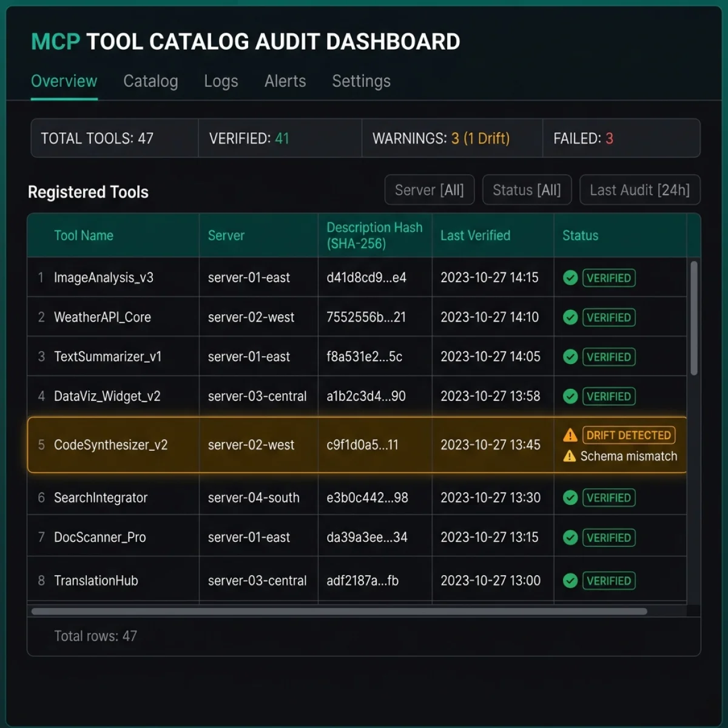Open the Settings tab
728x728 pixels.
[x=361, y=81]
